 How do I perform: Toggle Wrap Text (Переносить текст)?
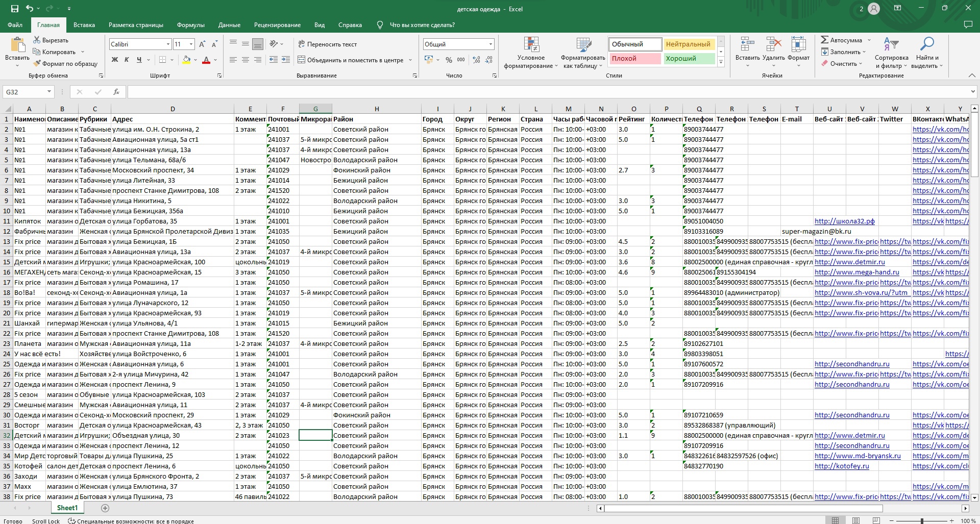pos(327,44)
